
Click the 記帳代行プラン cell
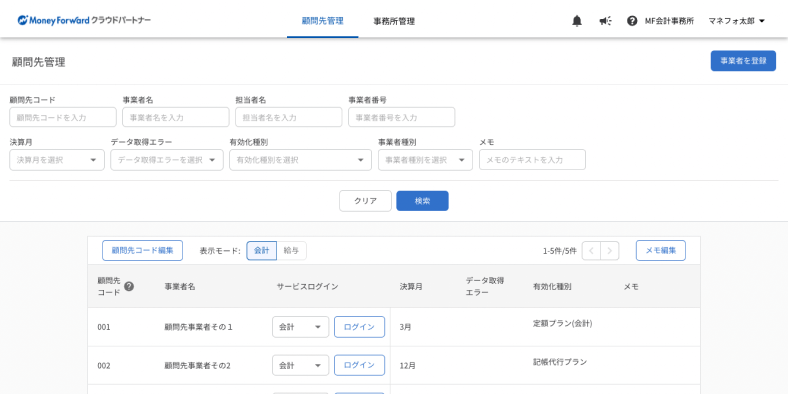[560, 362]
